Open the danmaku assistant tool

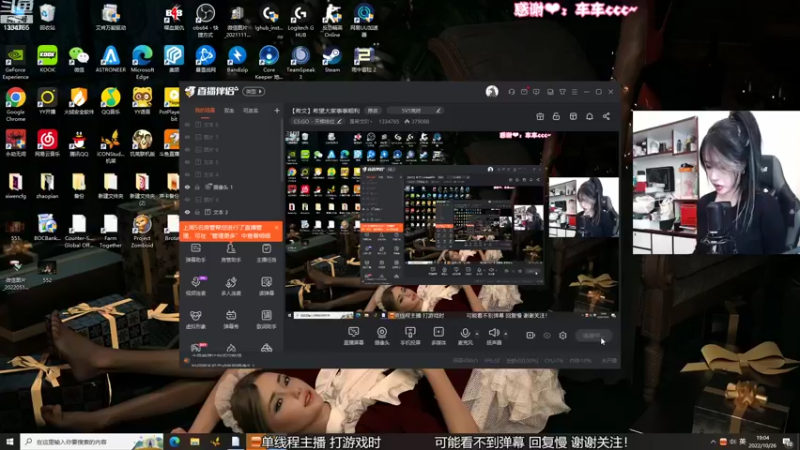pyautogui.click(x=195, y=253)
